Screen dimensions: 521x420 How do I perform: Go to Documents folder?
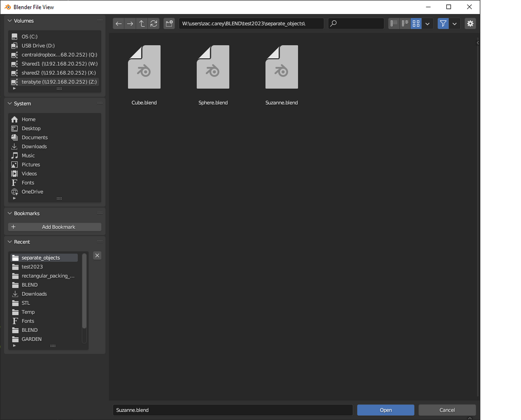click(54, 137)
